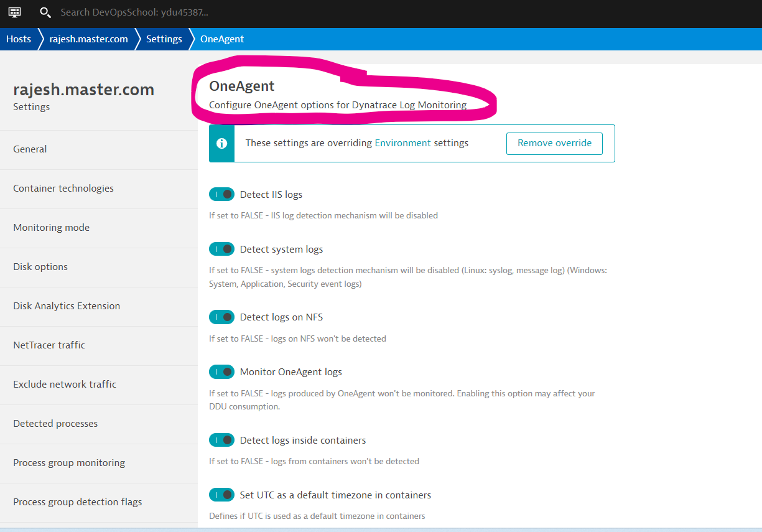762x532 pixels.
Task: Toggle Set UTC as default timezone
Action: (x=221, y=495)
